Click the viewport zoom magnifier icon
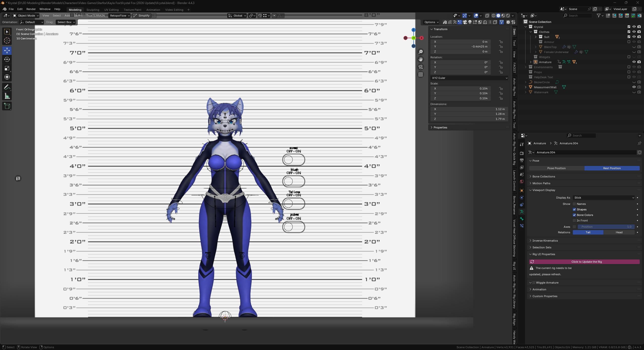Viewport: 644px width, 350px height. coord(421,52)
